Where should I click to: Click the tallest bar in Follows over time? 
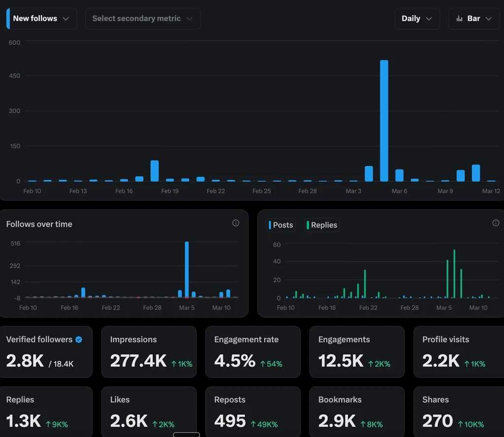pos(187,269)
